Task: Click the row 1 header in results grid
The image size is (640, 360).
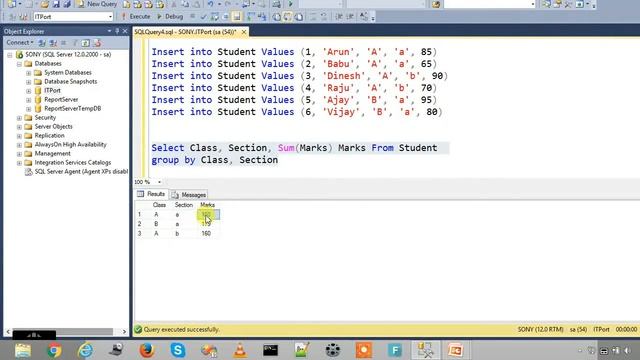Action: 140,214
